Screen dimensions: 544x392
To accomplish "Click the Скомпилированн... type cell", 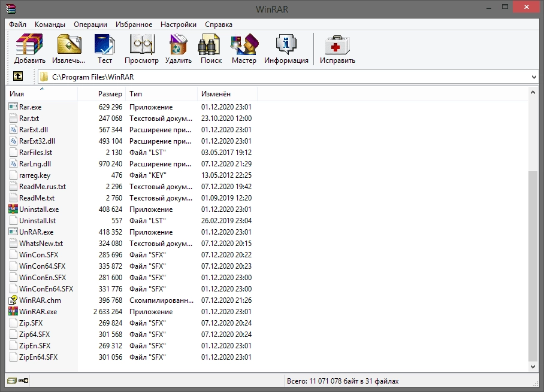I will coord(161,300).
